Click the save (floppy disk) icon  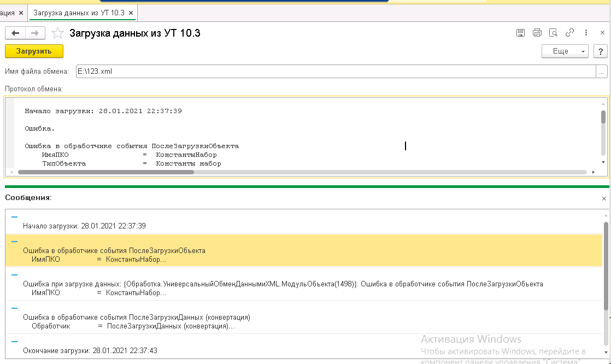pos(520,33)
